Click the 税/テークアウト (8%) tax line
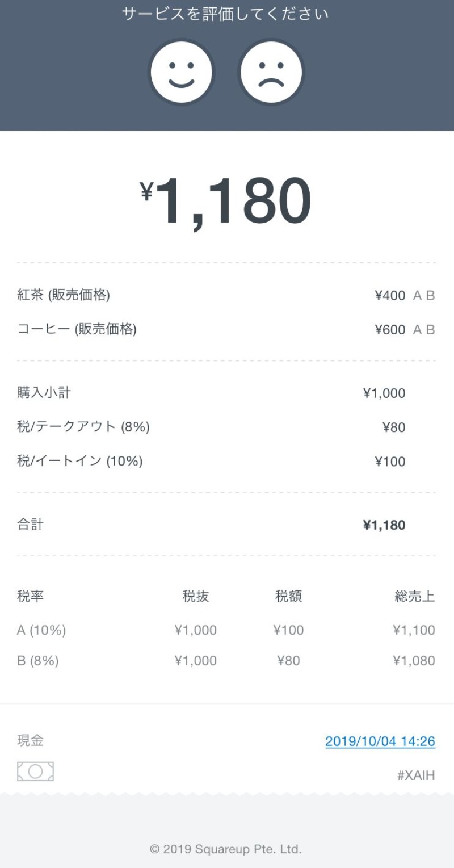Image resolution: width=454 pixels, height=868 pixels. [x=83, y=427]
